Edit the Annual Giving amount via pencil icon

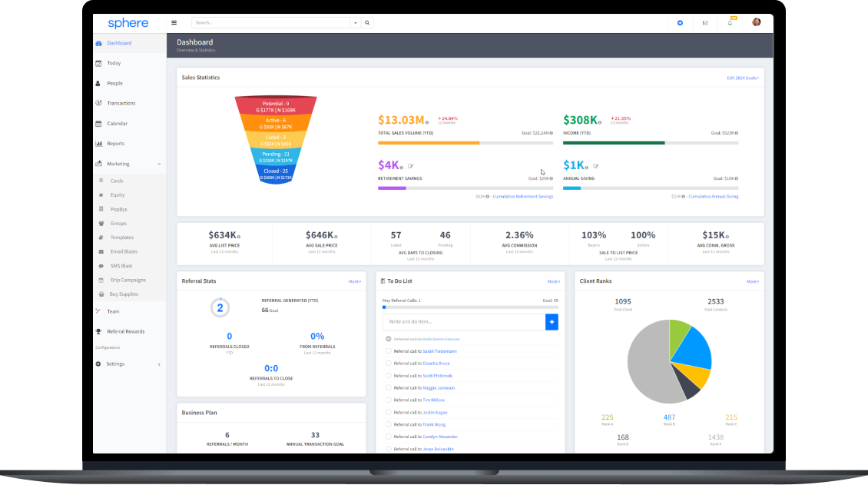click(596, 165)
